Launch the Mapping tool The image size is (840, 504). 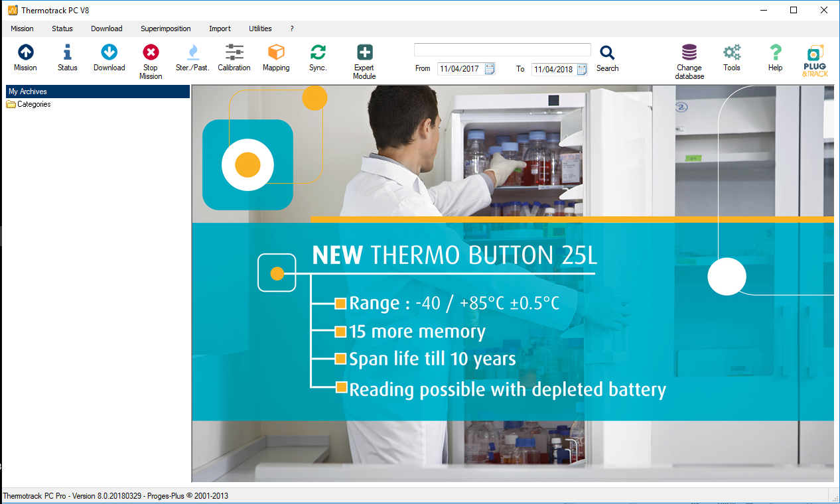(x=276, y=52)
